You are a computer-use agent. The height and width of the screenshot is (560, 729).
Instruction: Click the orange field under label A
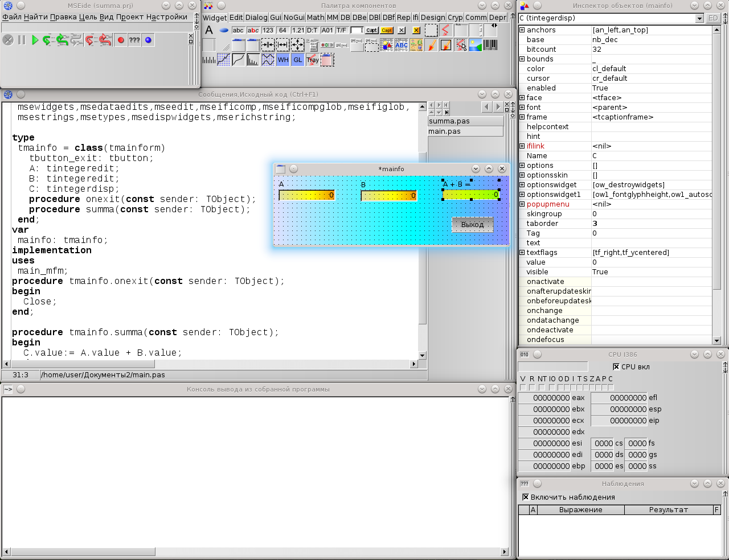tap(306, 195)
